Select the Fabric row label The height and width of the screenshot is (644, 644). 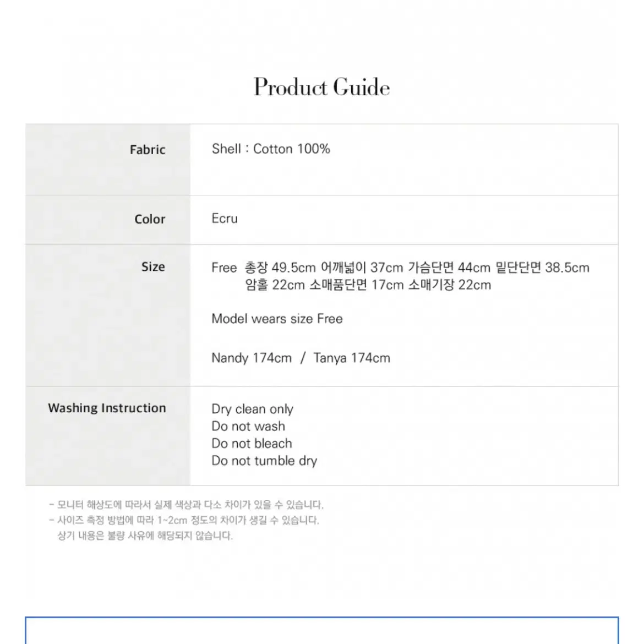coord(148,150)
